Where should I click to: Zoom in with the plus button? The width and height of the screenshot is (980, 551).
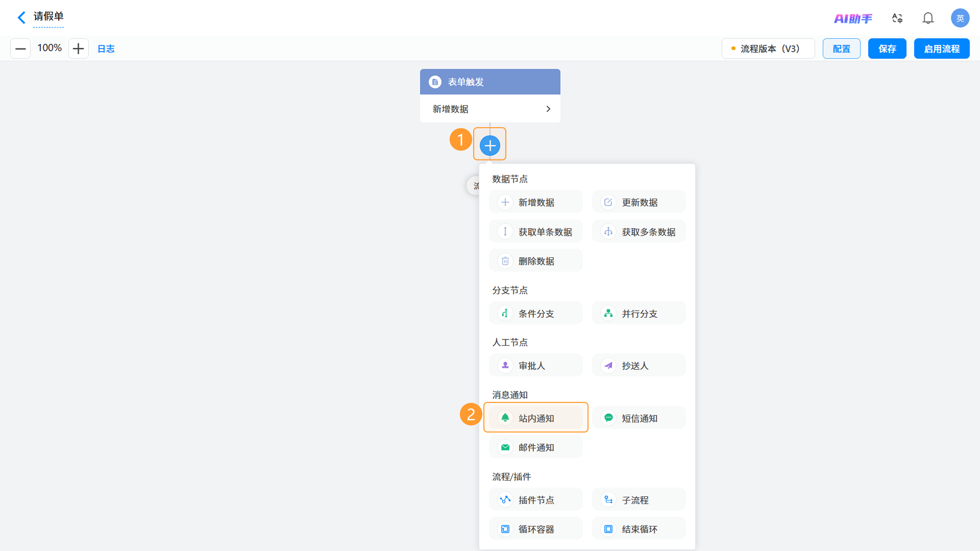[x=78, y=48]
